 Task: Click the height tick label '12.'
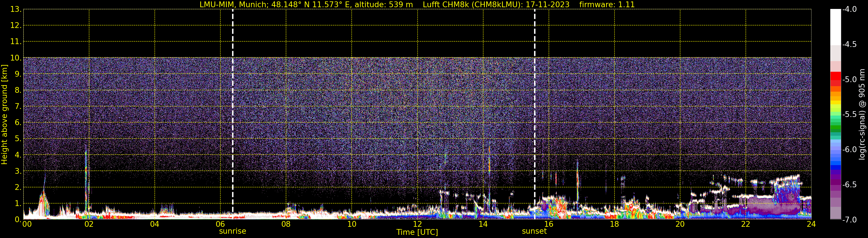(16, 25)
